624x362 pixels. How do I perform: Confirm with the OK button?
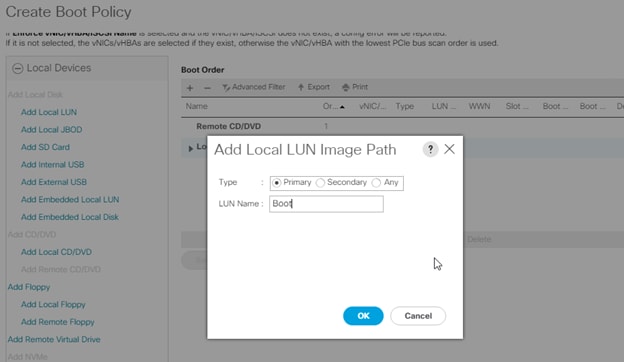(363, 316)
